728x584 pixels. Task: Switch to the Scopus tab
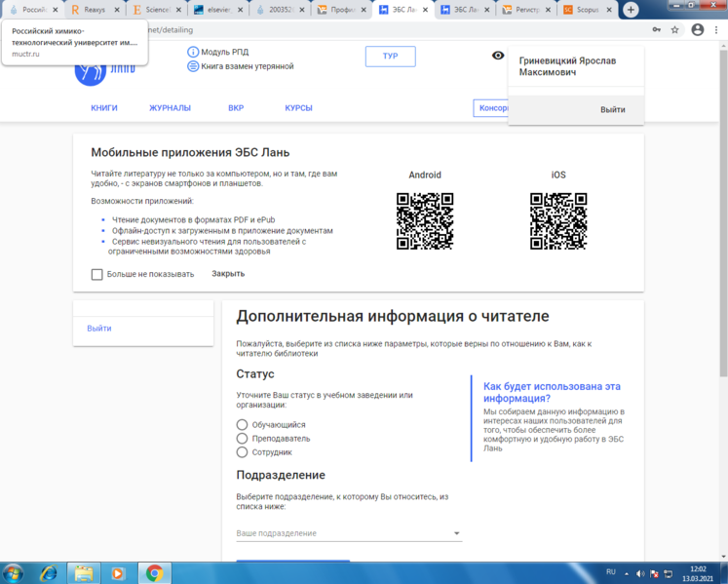pyautogui.click(x=588, y=10)
